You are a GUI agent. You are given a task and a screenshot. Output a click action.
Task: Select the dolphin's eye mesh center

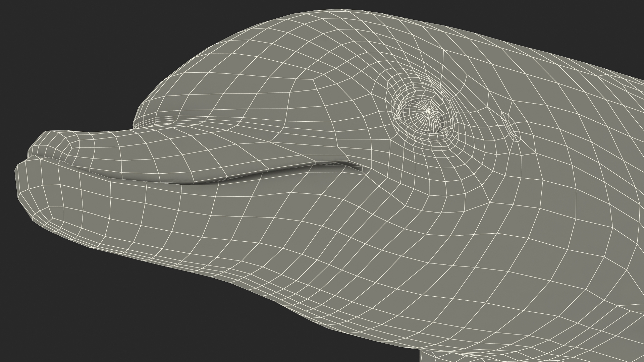pyautogui.click(x=428, y=112)
